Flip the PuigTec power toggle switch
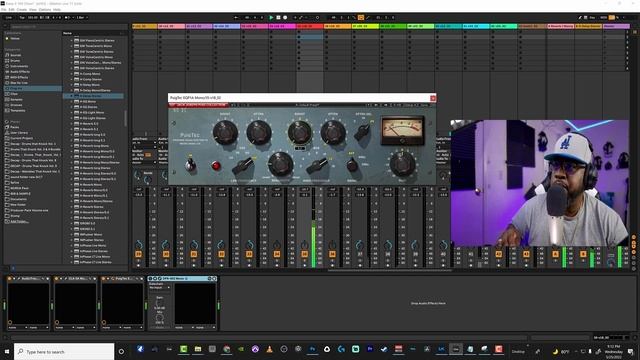Viewport: 640px width, 360px height. click(190, 164)
